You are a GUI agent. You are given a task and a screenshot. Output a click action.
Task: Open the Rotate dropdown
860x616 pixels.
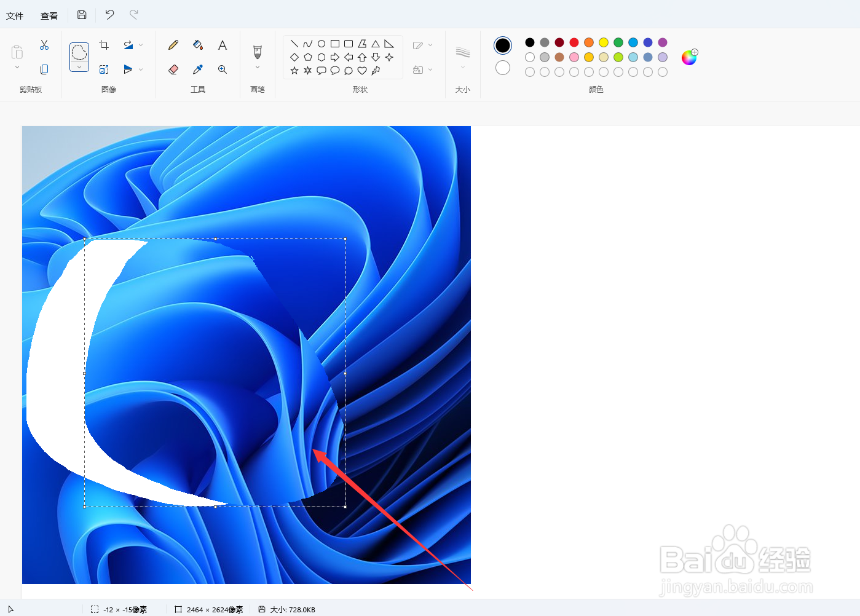coord(141,45)
